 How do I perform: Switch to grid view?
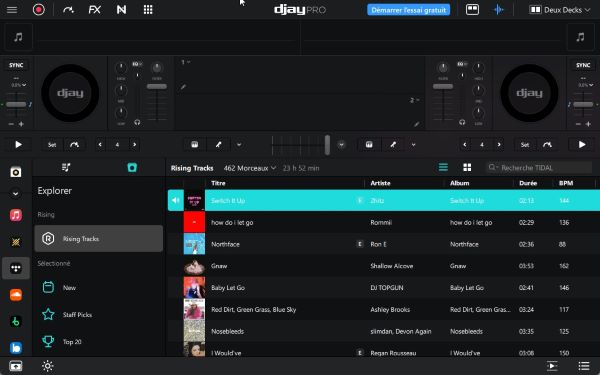(x=467, y=167)
